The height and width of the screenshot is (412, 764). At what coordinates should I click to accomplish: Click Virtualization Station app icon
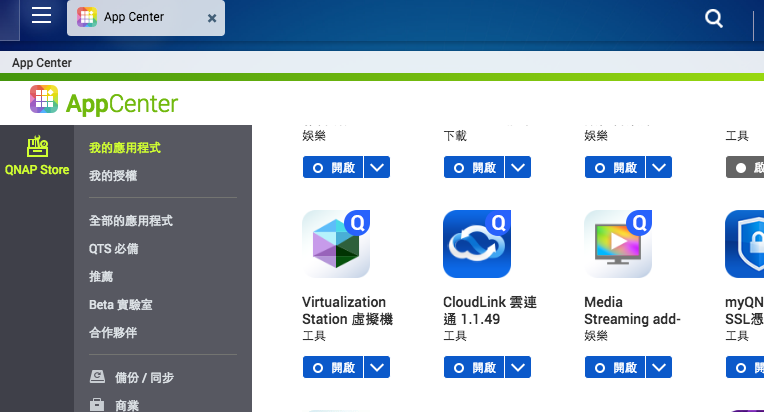pos(336,244)
